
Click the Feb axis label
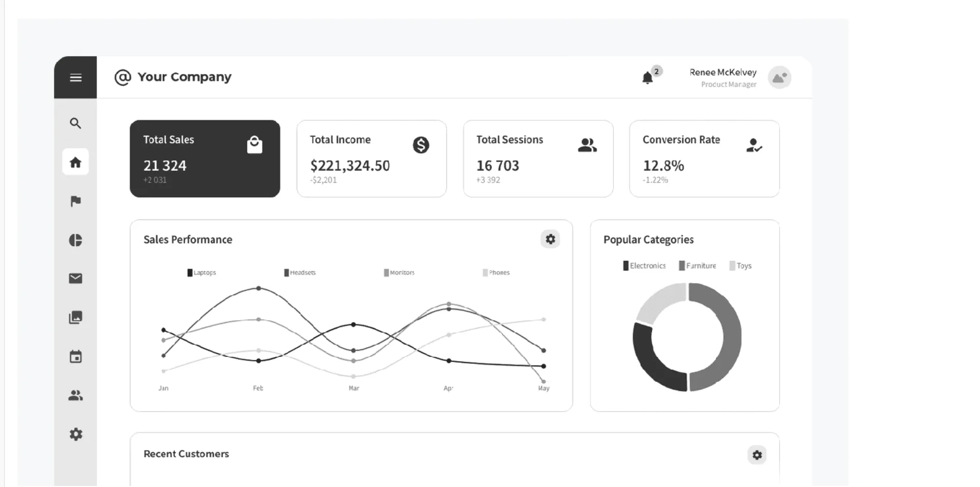pyautogui.click(x=258, y=388)
